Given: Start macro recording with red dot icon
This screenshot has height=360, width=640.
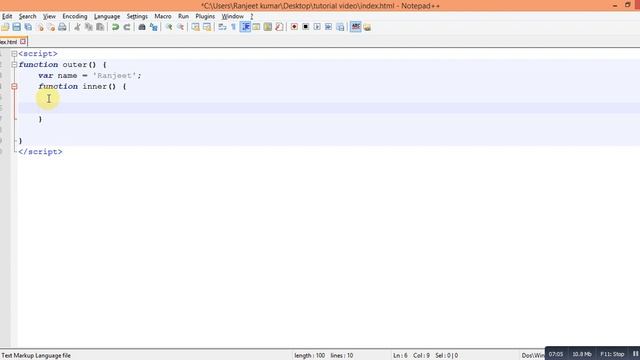Looking at the screenshot, I should (x=294, y=27).
